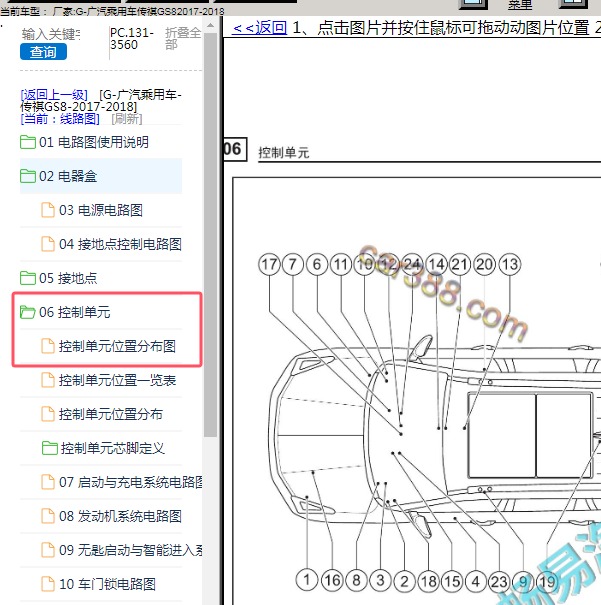Click folder icon beside 02 电器盒
The height and width of the screenshot is (605, 601).
point(28,176)
